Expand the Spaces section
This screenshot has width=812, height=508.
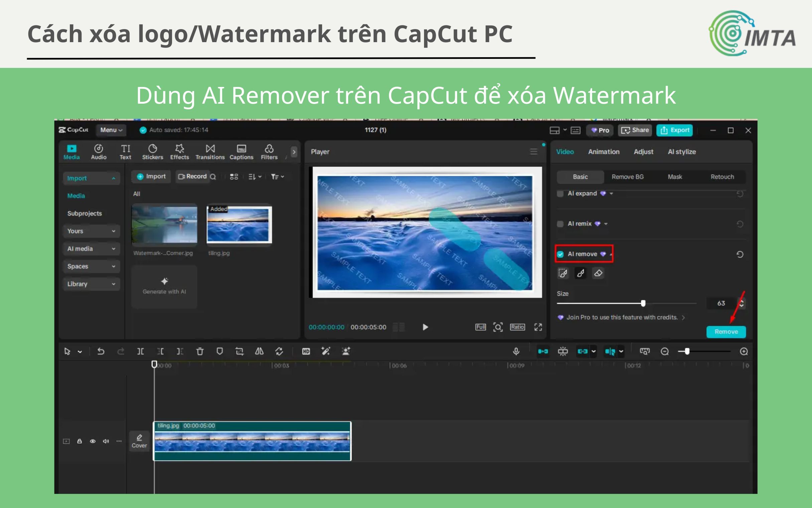[91, 267]
